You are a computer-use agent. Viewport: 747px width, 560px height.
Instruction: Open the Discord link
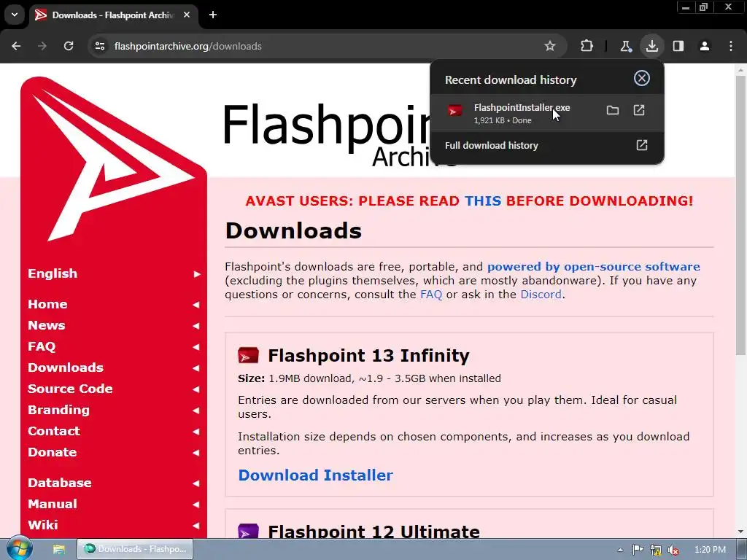(541, 295)
